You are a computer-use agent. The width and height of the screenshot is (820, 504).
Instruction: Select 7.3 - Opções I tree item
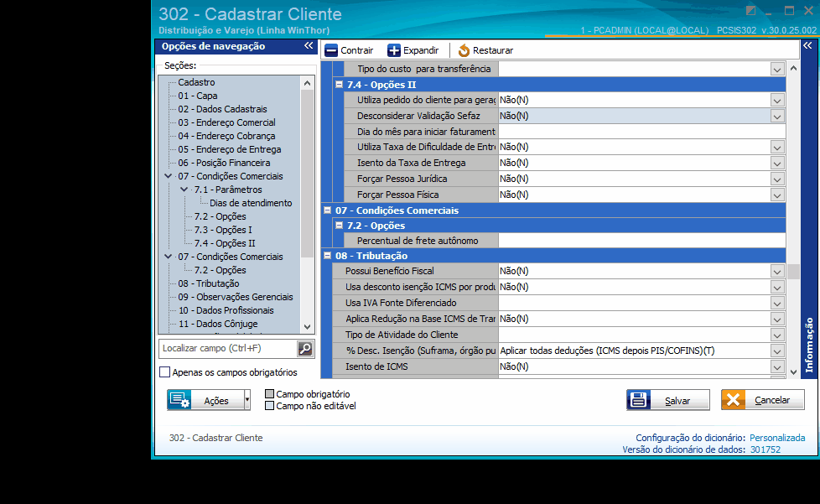coord(223,230)
